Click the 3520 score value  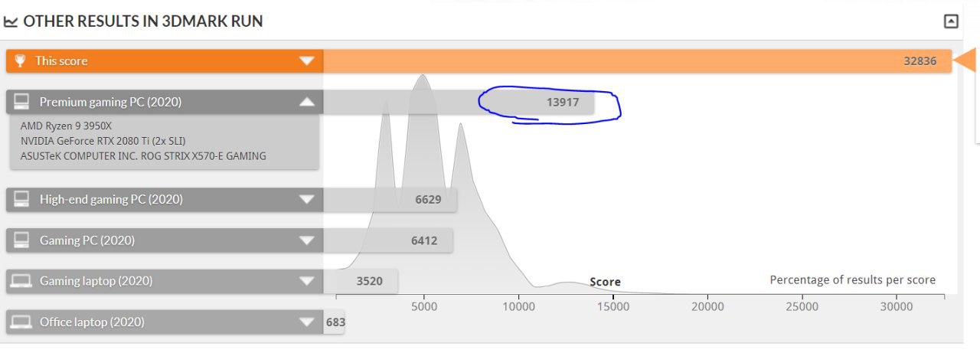click(370, 281)
